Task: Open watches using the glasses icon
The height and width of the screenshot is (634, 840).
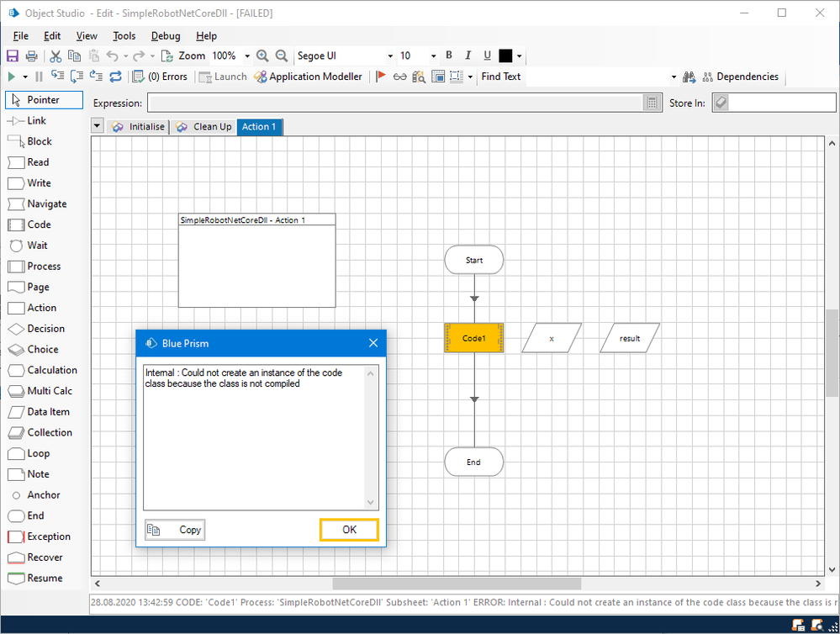Action: 399,77
